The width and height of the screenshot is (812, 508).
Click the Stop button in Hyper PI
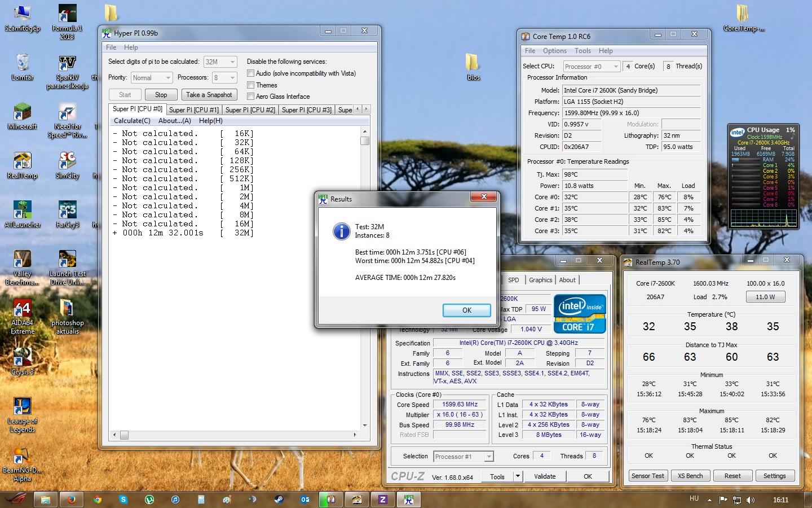(x=161, y=95)
